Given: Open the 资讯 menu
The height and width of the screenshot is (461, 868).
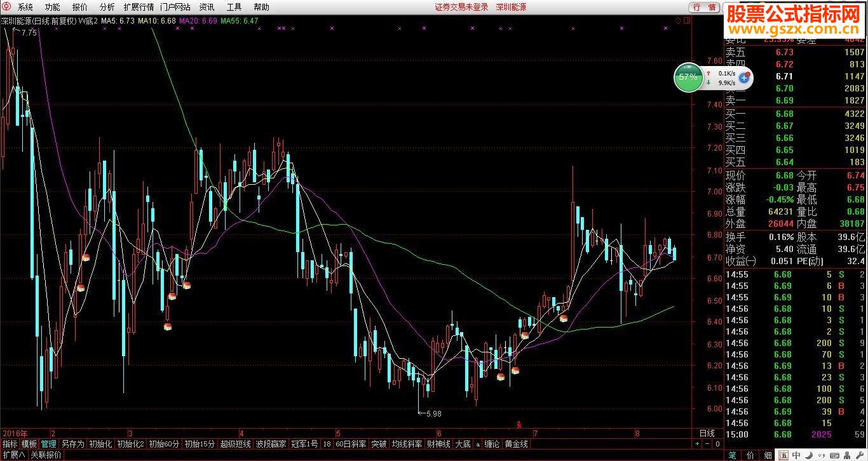Looking at the screenshot, I should coord(207,7).
